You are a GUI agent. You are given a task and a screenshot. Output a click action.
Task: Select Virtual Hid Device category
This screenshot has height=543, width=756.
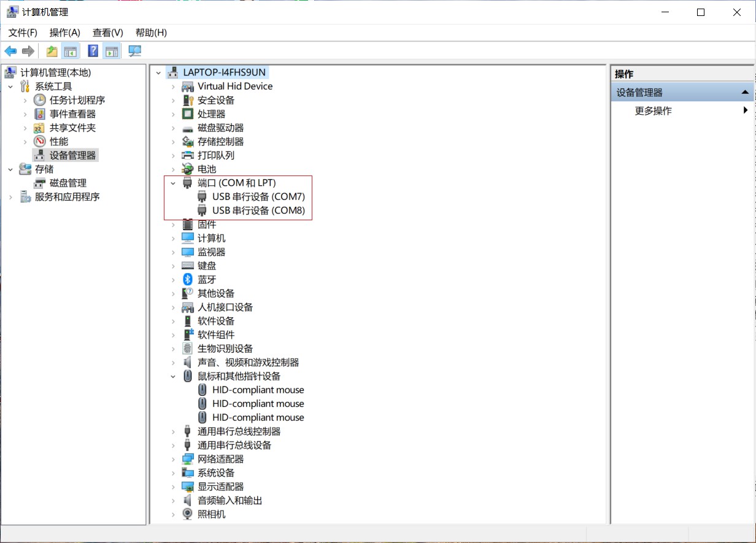click(x=235, y=87)
